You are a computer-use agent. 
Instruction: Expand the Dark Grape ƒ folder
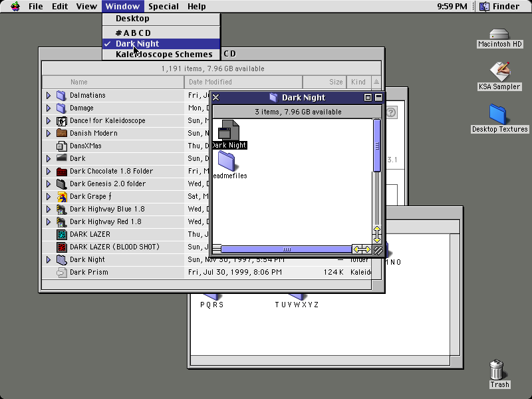coord(48,196)
